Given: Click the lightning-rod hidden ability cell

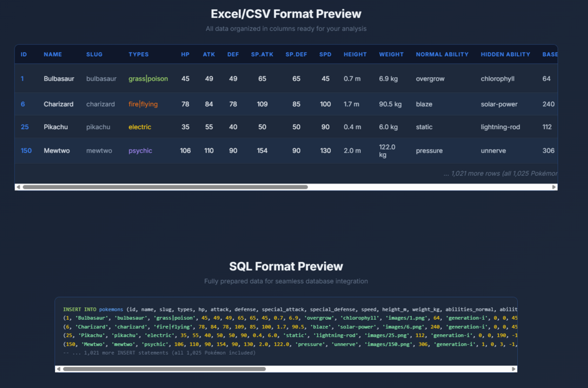Looking at the screenshot, I should (x=500, y=127).
